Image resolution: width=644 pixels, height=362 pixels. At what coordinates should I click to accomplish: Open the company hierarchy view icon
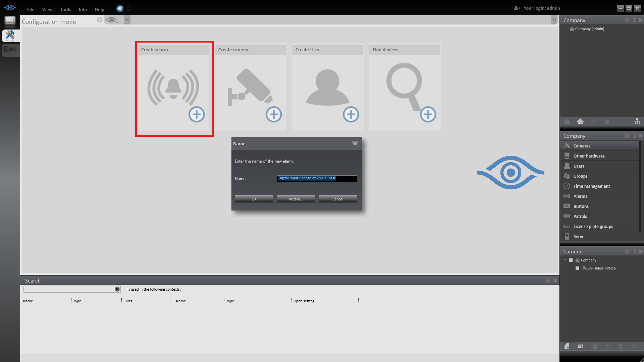(637, 122)
